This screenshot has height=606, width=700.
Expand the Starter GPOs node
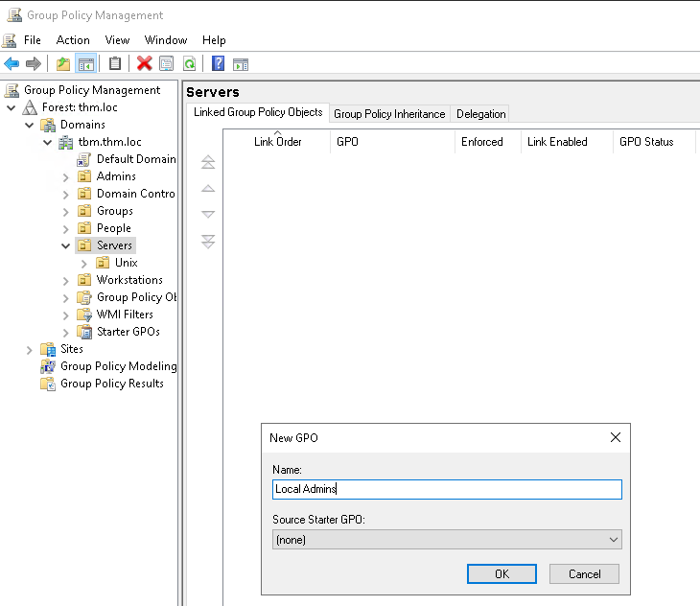65,333
